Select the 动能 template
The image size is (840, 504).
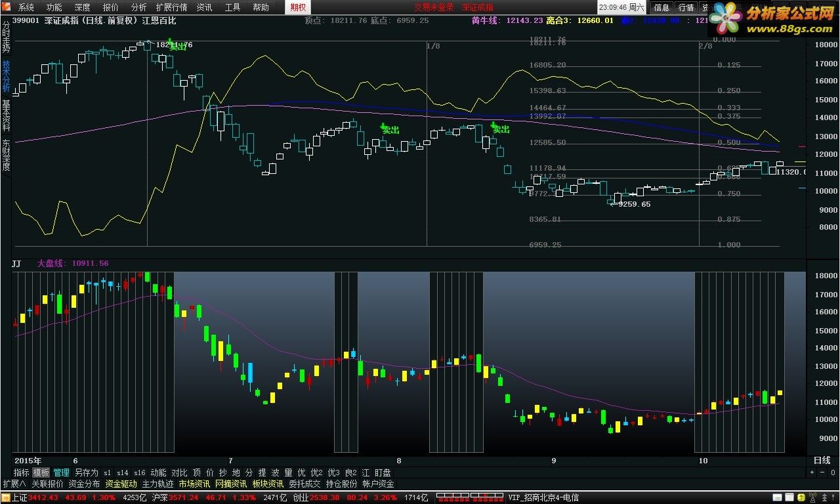[x=158, y=472]
